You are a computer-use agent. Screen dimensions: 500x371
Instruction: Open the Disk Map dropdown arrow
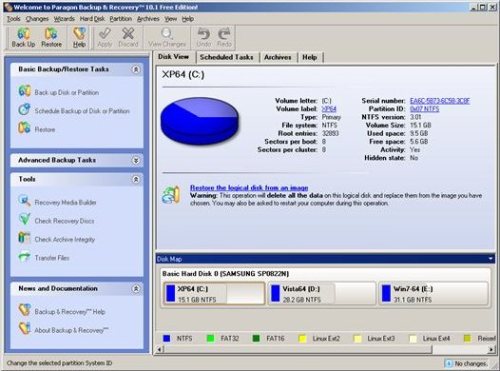click(490, 259)
